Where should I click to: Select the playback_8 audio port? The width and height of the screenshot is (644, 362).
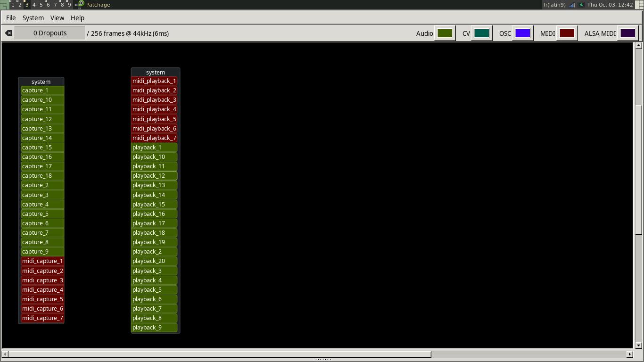154,318
